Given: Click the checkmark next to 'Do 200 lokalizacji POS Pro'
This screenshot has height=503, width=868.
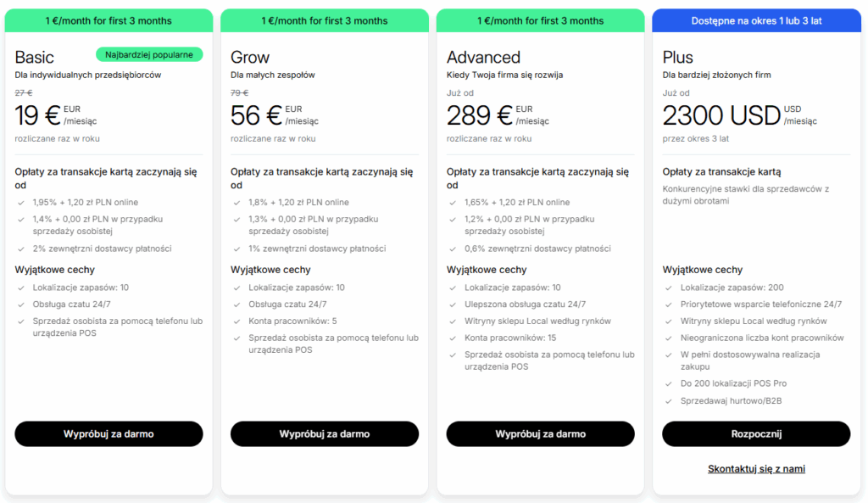Looking at the screenshot, I should 668,383.
